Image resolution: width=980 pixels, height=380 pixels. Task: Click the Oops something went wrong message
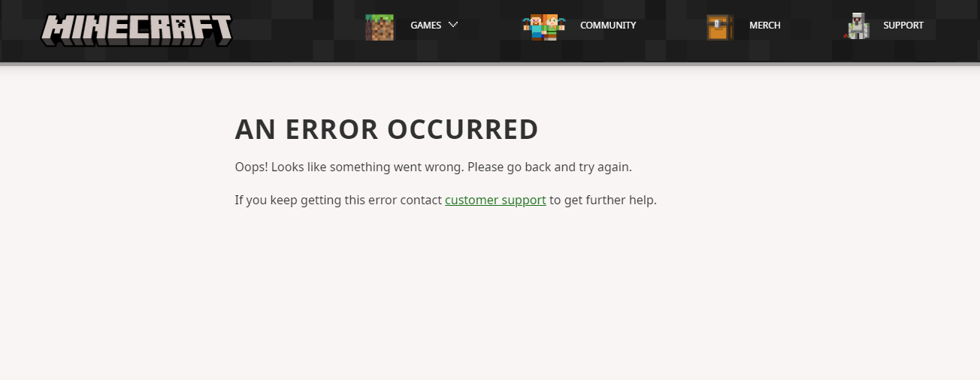434,167
